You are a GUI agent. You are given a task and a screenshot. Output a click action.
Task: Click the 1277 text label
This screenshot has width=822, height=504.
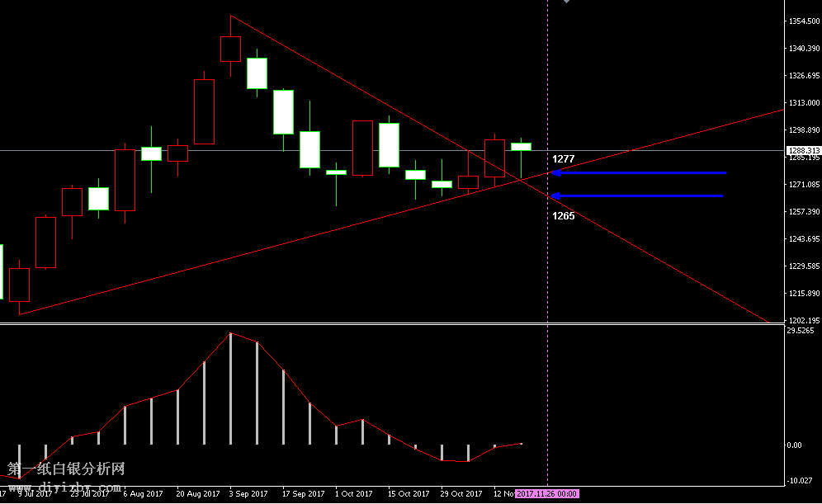tap(564, 158)
